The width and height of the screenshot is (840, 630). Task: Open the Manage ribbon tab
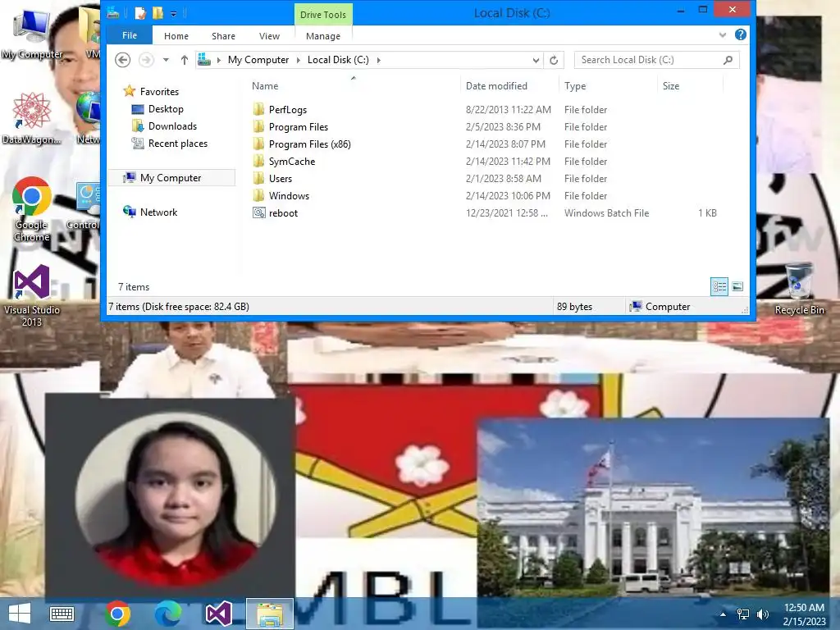coord(323,36)
